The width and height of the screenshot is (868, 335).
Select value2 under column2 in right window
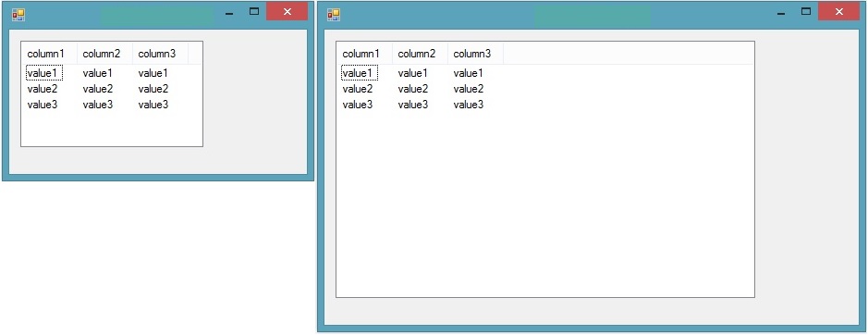point(413,89)
